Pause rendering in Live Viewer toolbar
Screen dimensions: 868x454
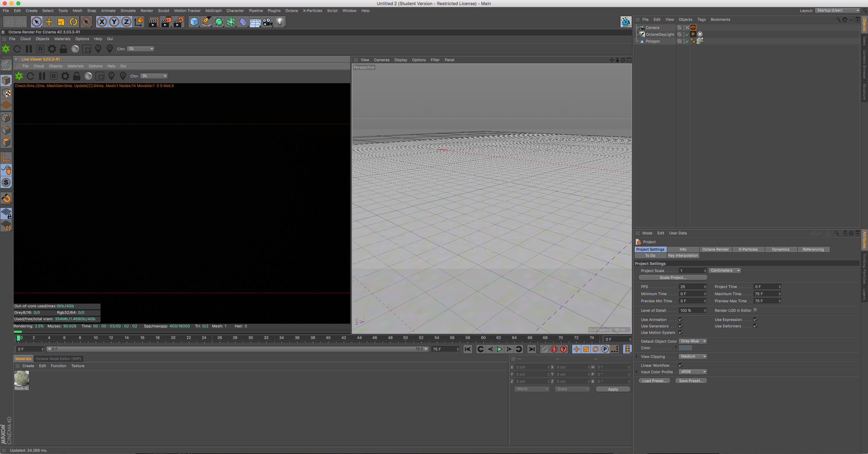[x=42, y=76]
